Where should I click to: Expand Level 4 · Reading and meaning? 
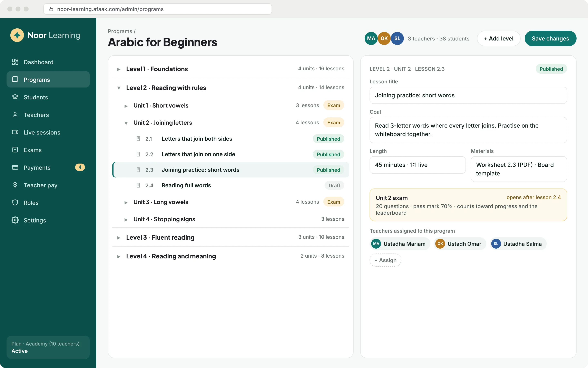[x=119, y=257]
